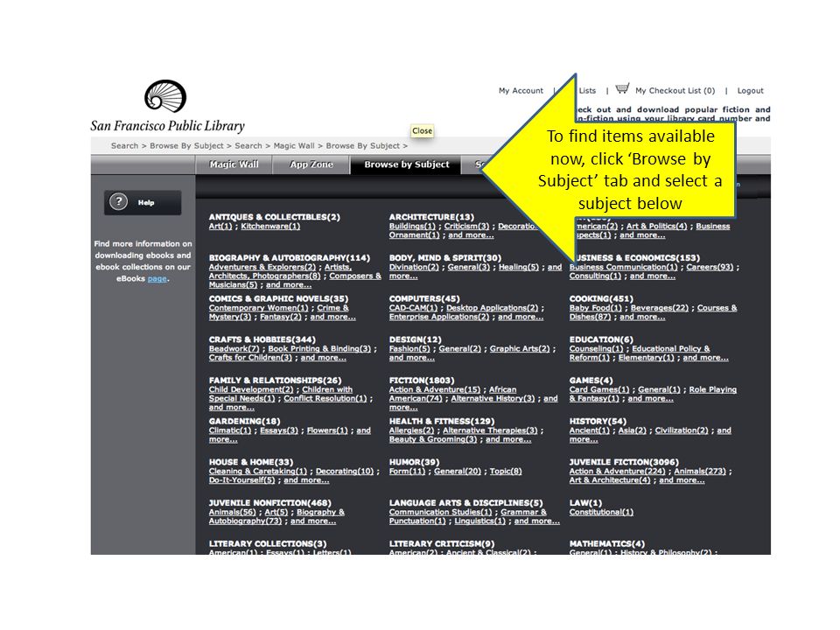Open Beauty & Grooming(3) link
The image size is (840, 630).
432,439
